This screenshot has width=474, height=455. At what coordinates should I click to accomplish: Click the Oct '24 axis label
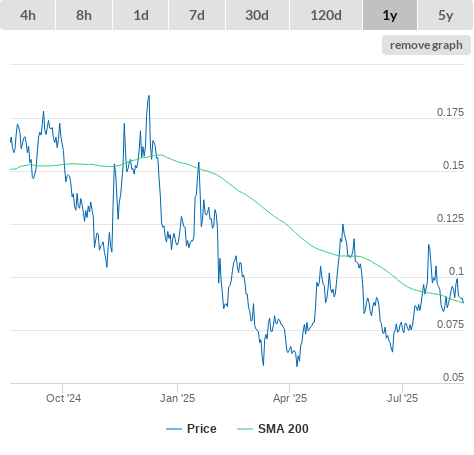(x=63, y=398)
